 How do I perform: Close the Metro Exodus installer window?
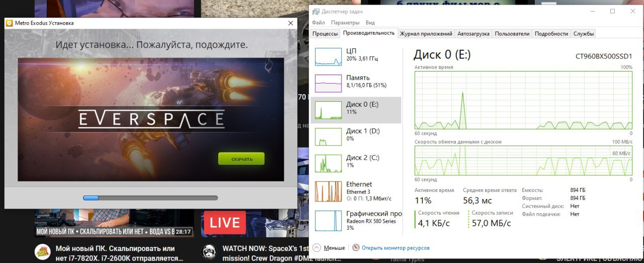[x=290, y=23]
